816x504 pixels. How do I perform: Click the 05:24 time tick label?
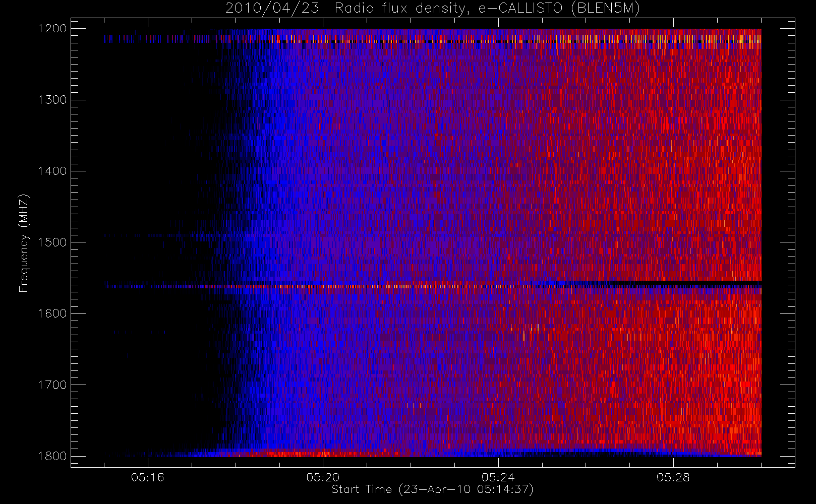pyautogui.click(x=498, y=477)
